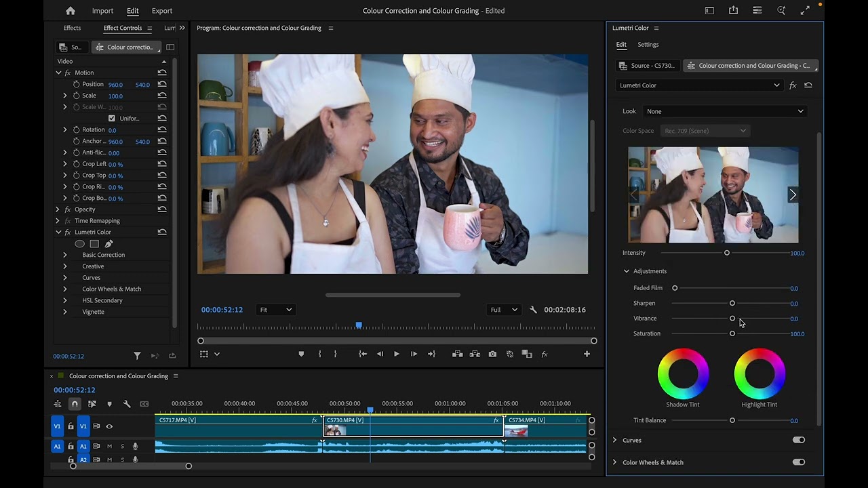868x488 pixels.
Task: Add marker in Program monitor
Action: click(x=301, y=354)
